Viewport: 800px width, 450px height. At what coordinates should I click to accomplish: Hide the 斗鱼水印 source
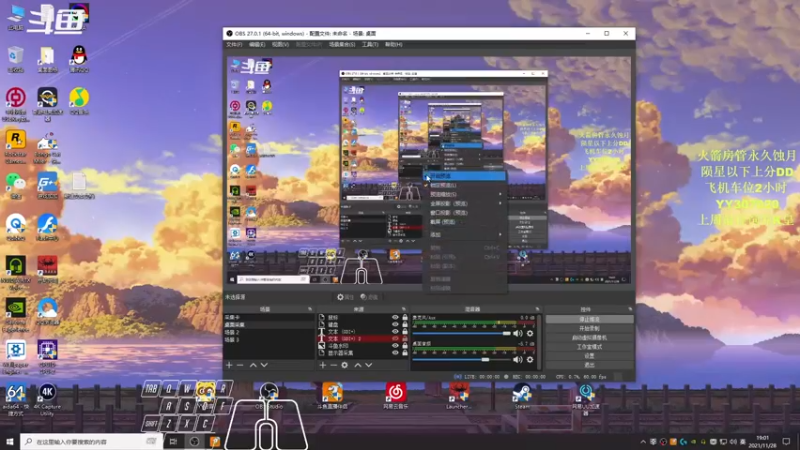(395, 346)
